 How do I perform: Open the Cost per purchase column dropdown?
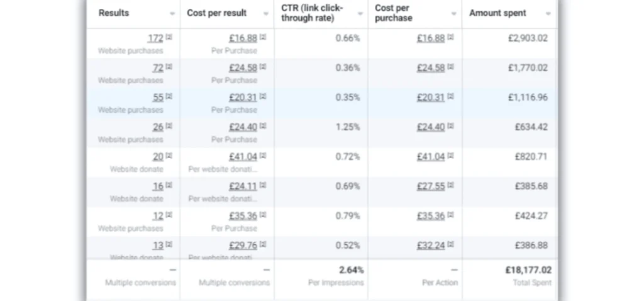[454, 14]
